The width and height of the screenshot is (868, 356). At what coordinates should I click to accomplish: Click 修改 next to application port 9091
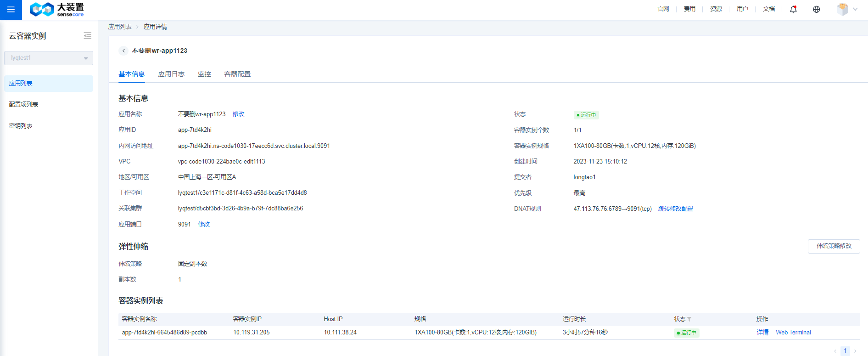pos(204,224)
